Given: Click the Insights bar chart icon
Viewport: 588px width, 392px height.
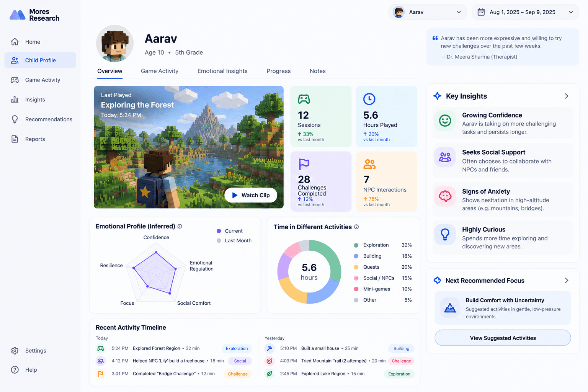Looking at the screenshot, I should point(15,100).
